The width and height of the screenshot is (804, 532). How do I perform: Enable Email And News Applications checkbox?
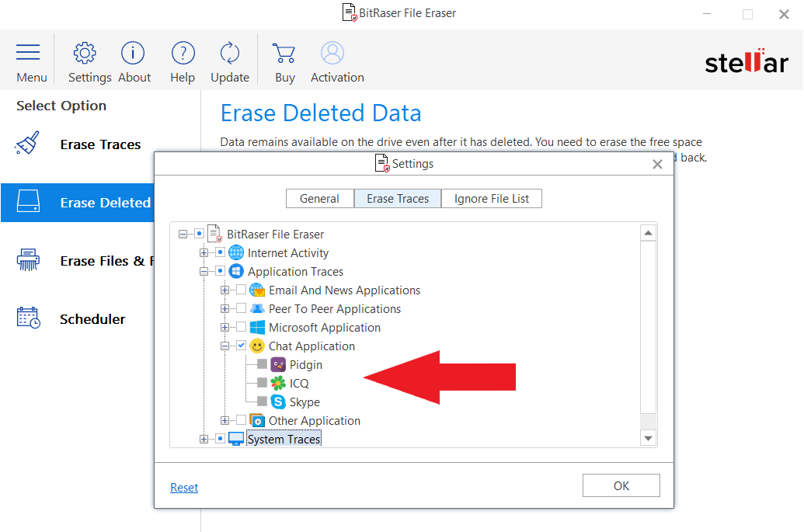click(241, 290)
